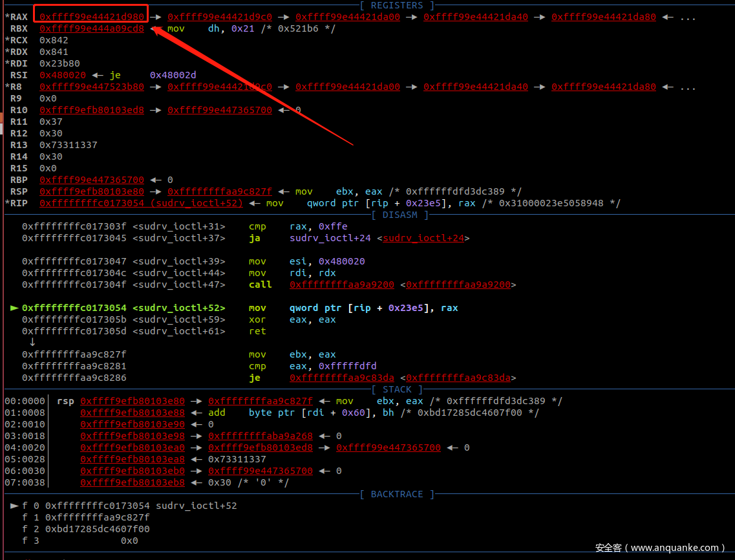Click the down arrow below the ret instruction
The width and height of the screenshot is (735, 560).
click(x=32, y=342)
